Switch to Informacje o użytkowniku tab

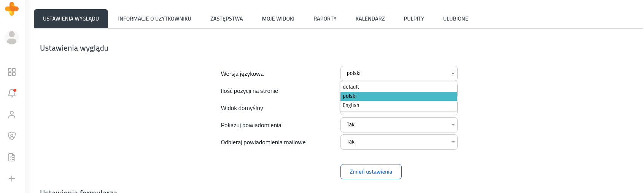[x=154, y=19]
